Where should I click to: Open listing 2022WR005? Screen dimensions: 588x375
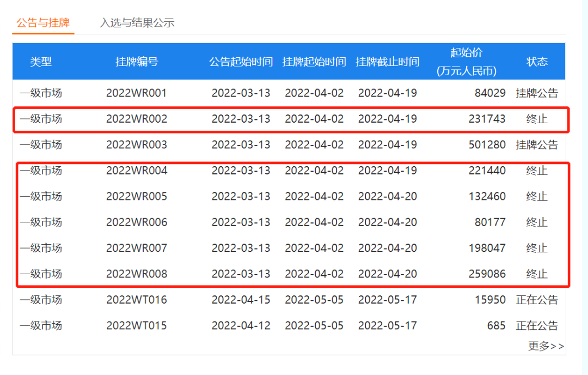tap(137, 197)
